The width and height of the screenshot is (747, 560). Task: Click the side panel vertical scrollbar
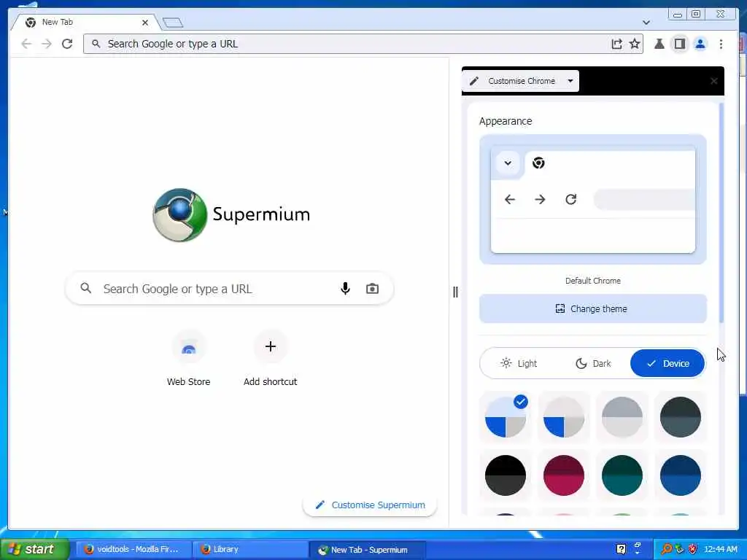(x=721, y=212)
